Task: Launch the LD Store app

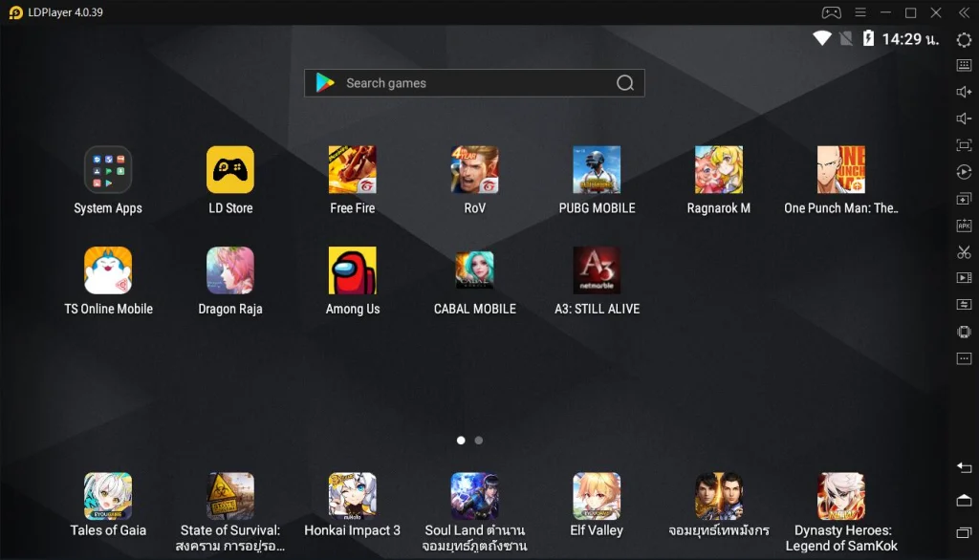Action: [x=230, y=170]
